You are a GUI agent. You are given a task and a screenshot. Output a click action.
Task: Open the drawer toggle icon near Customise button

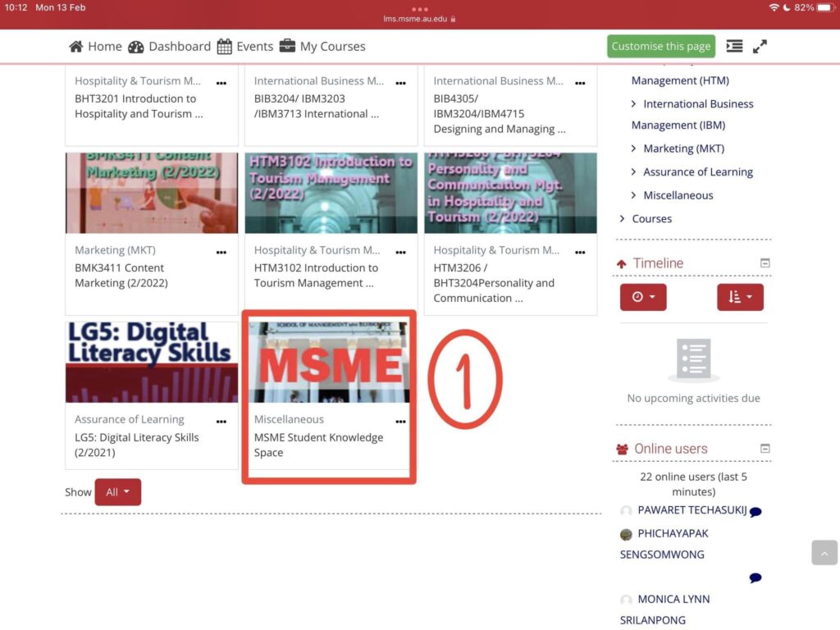click(734, 46)
